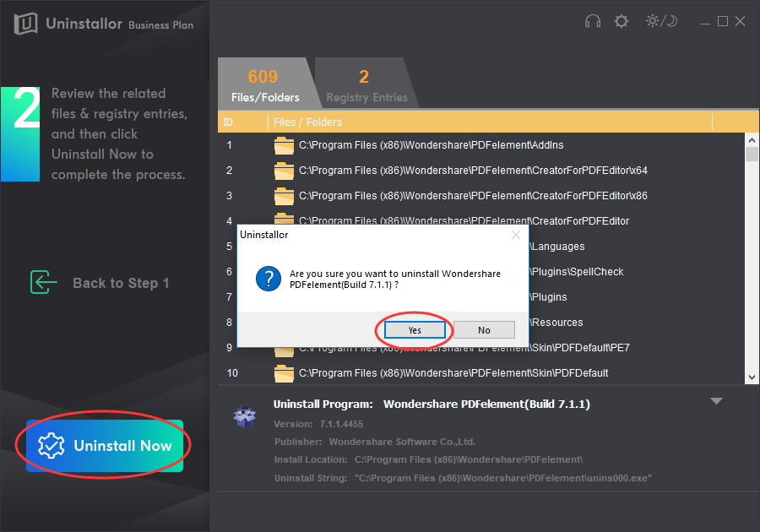Open settings with the gear icon
The width and height of the screenshot is (760, 532).
[x=621, y=21]
